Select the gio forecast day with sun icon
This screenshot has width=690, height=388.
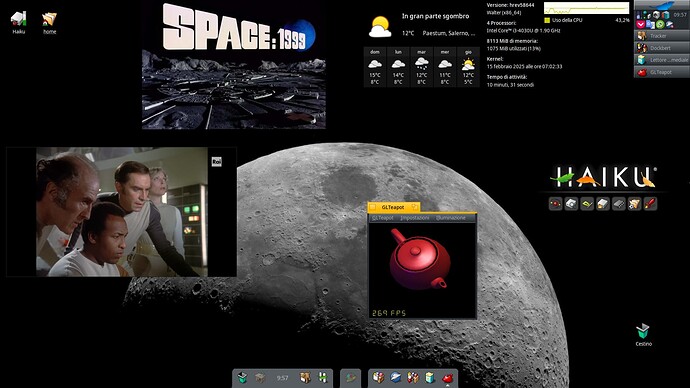[468, 67]
